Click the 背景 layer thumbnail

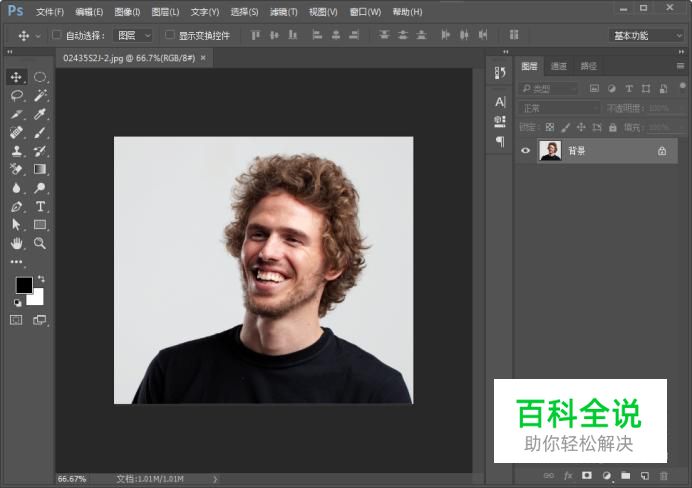[x=550, y=150]
